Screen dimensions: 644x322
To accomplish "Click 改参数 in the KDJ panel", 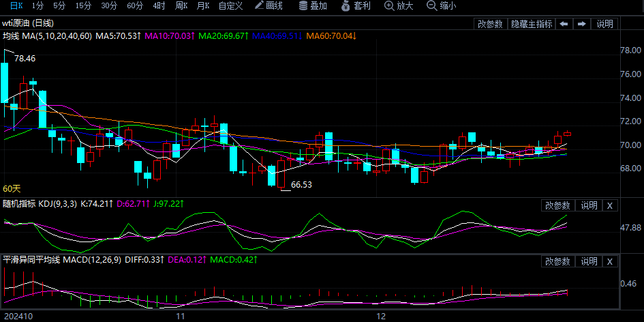I will click(x=557, y=205).
